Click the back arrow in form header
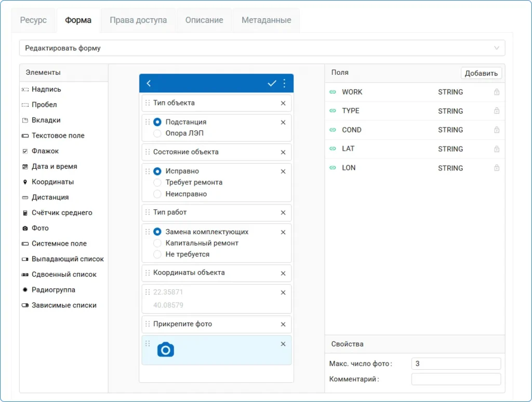532x402 pixels. tap(149, 83)
